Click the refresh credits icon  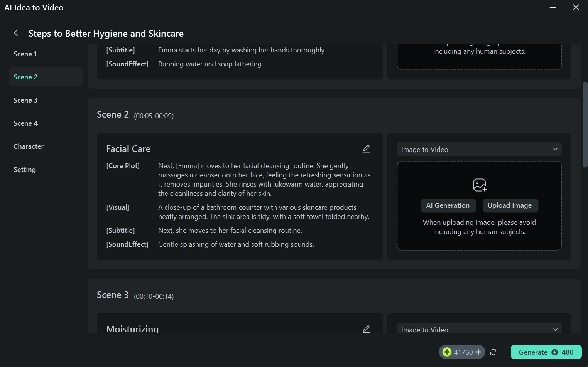pos(493,352)
